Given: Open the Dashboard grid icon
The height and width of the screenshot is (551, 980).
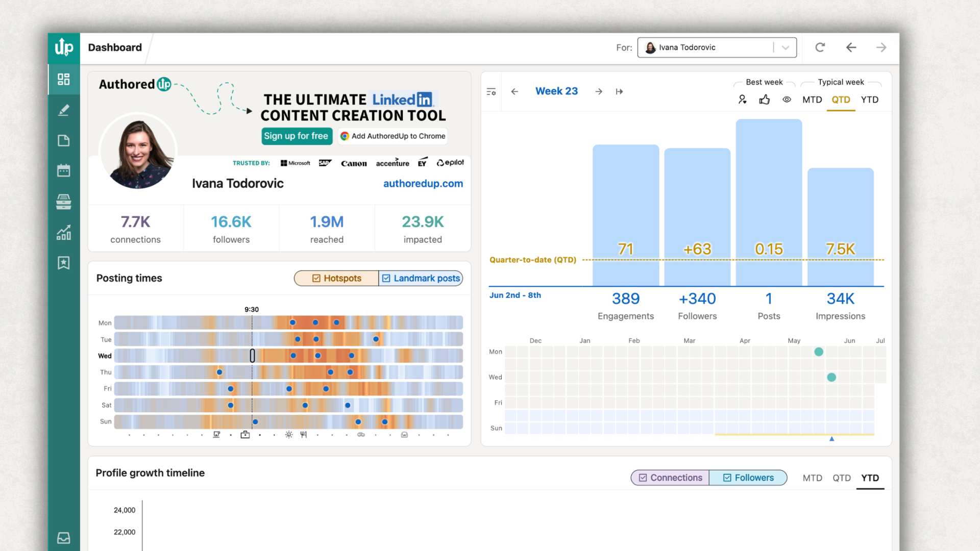Looking at the screenshot, I should 64,79.
